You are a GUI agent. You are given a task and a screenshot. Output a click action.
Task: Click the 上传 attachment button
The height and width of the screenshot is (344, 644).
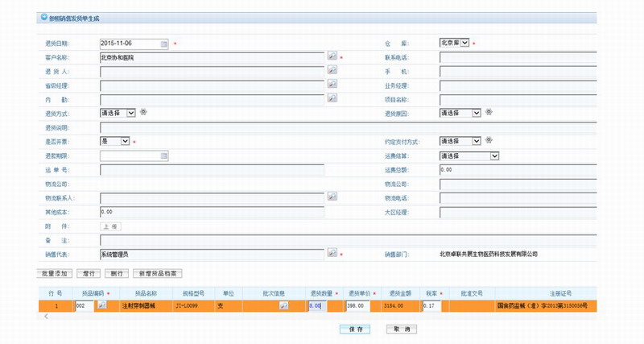click(111, 226)
